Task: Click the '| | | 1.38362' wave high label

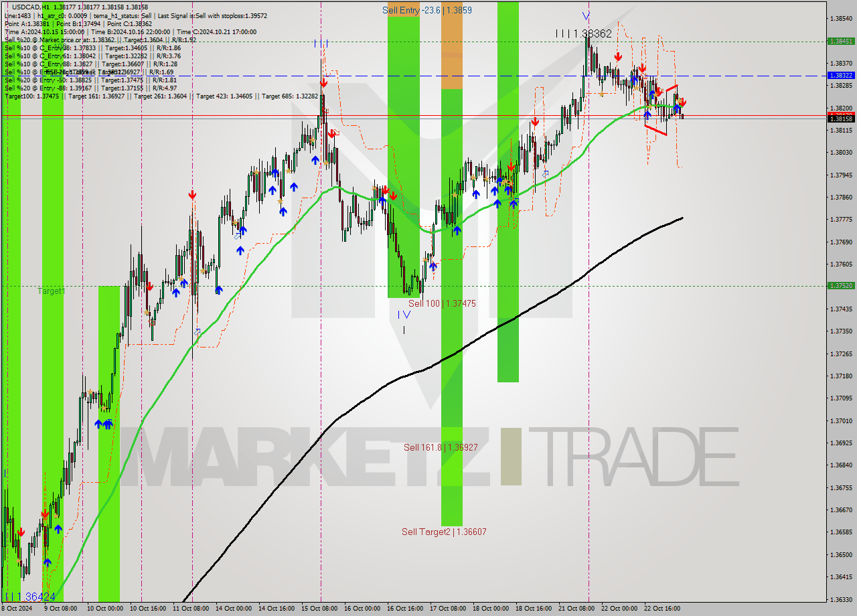Action: pos(583,33)
